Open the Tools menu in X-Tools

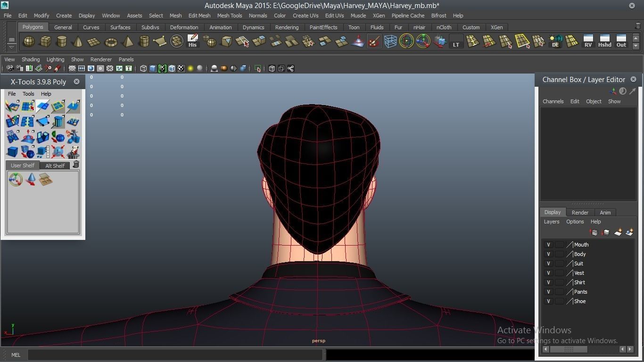pyautogui.click(x=28, y=94)
